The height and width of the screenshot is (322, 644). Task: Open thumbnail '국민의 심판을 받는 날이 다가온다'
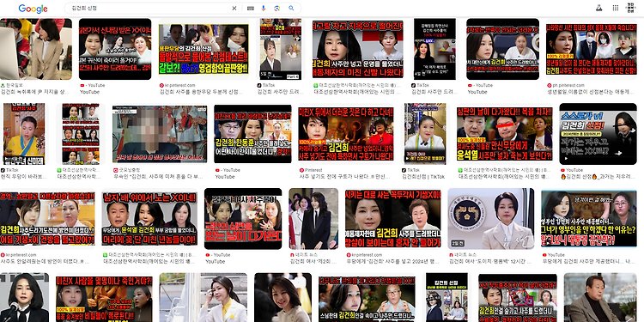(x=243, y=219)
